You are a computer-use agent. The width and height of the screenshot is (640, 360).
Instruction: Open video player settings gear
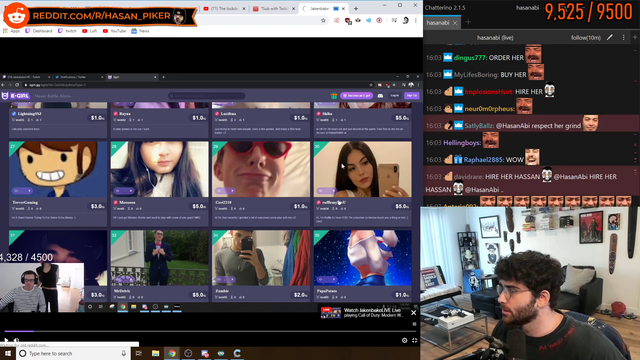pos(404,340)
